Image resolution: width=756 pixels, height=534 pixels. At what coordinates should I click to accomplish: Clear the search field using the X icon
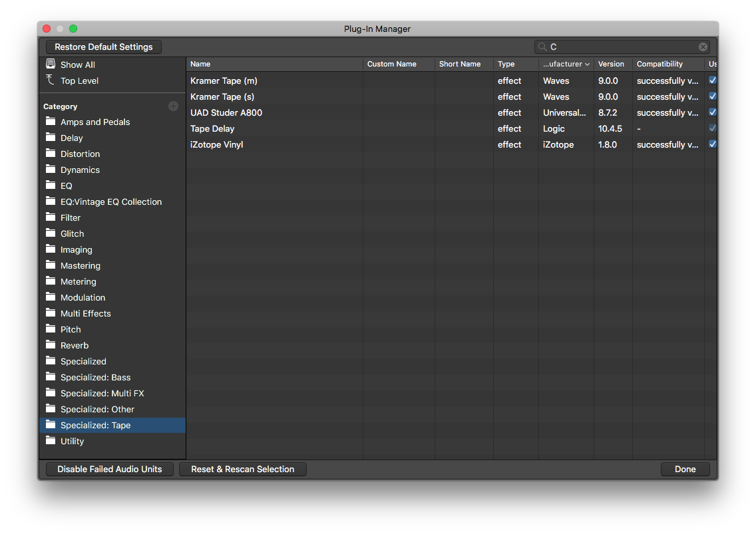click(703, 47)
